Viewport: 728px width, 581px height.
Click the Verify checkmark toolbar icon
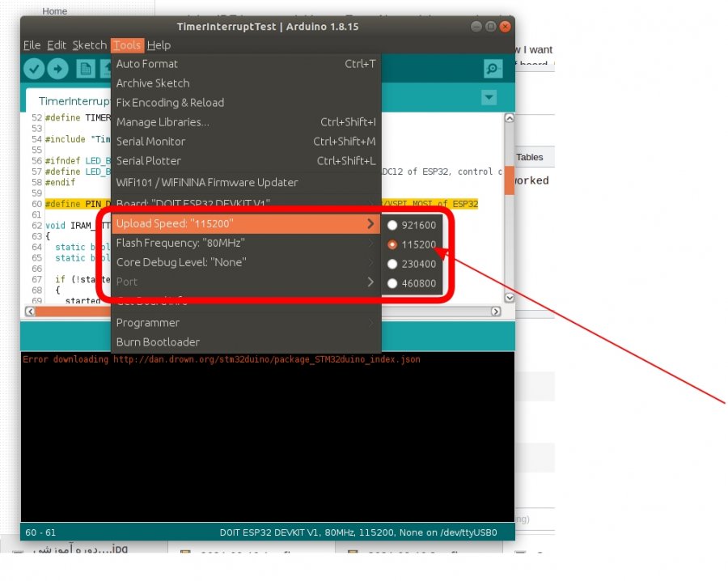click(x=34, y=69)
